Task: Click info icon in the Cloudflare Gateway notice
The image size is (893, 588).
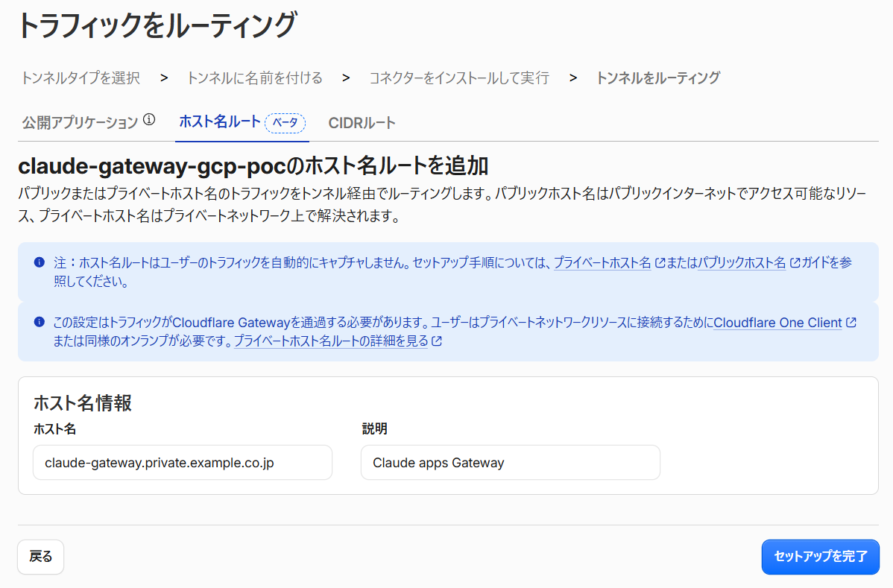Action: coord(40,322)
